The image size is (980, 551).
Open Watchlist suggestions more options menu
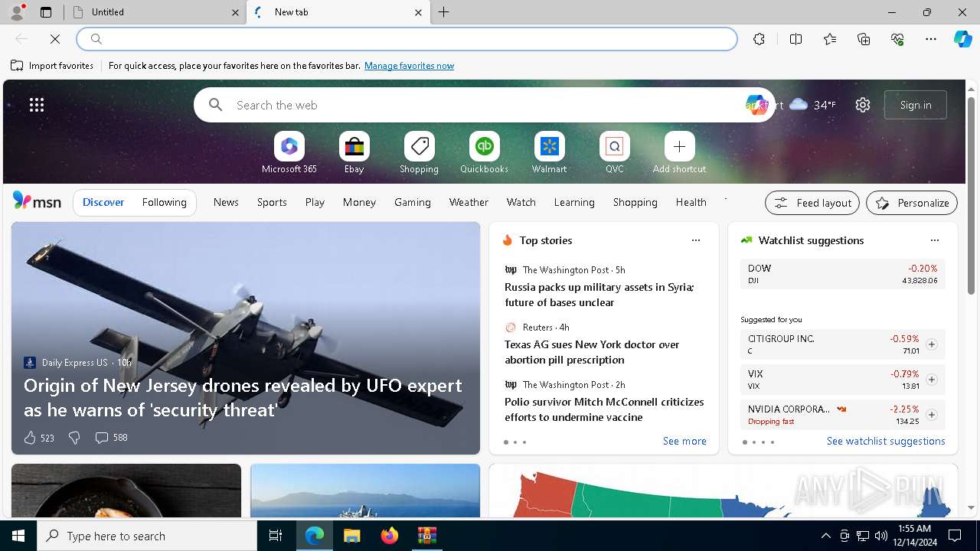click(935, 240)
